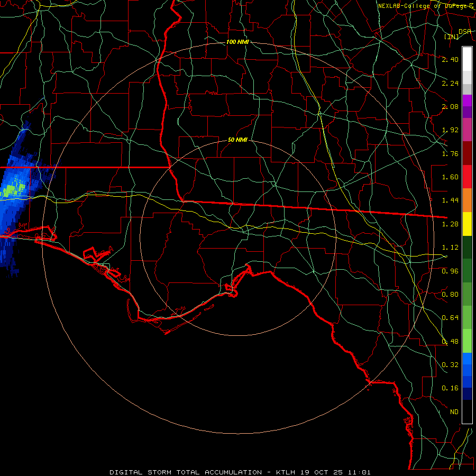Click the 0.16 legend value
The height and width of the screenshot is (476, 476).
[x=450, y=388]
